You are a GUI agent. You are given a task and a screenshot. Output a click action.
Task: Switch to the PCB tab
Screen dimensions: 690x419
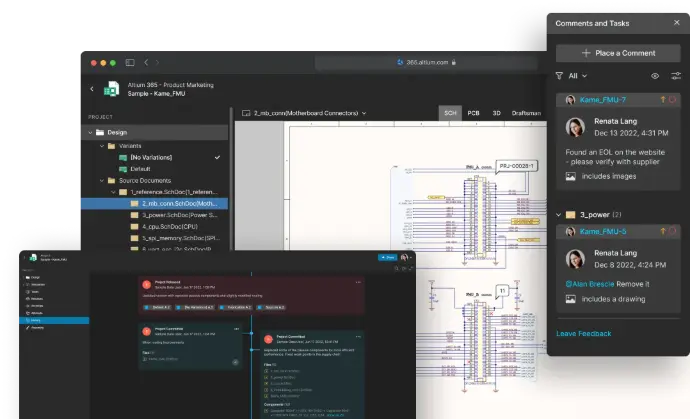[473, 113]
